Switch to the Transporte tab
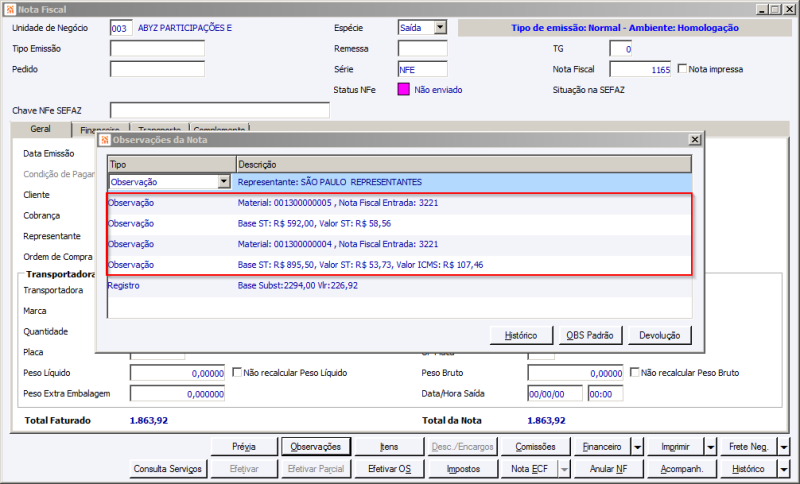This screenshot has width=800, height=484. tap(160, 130)
